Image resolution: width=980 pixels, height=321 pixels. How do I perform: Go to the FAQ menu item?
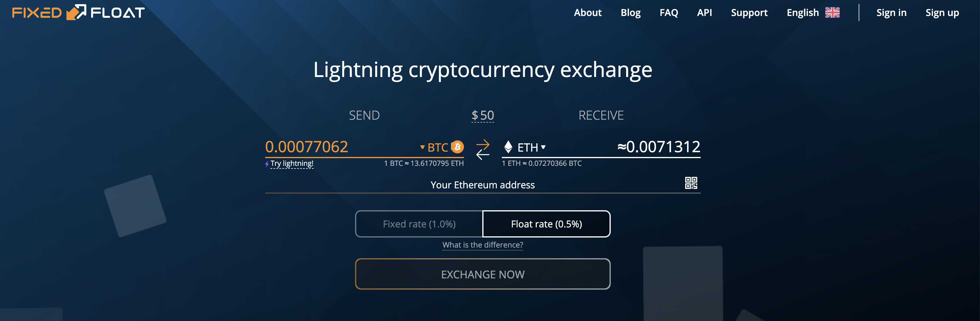[x=668, y=12]
